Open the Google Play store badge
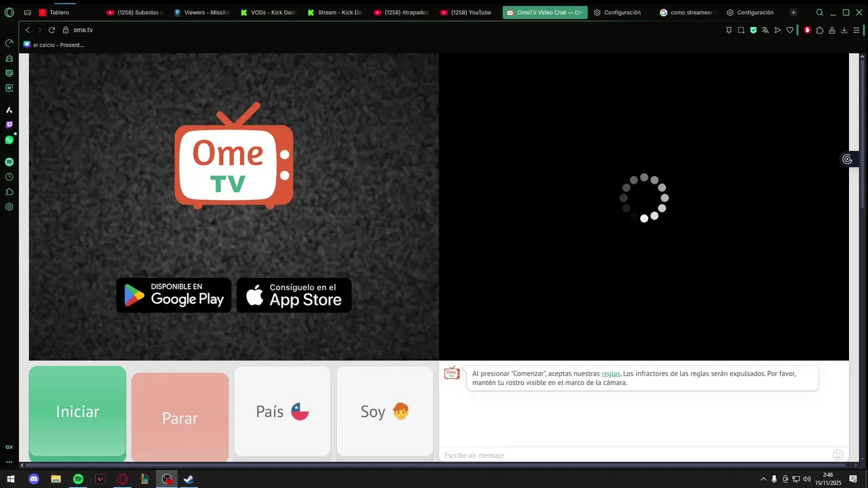The image size is (868, 488). [174, 296]
